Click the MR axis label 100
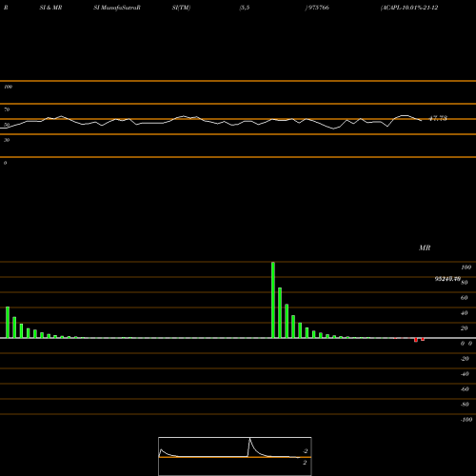This screenshot has width=476, height=476. (466, 268)
